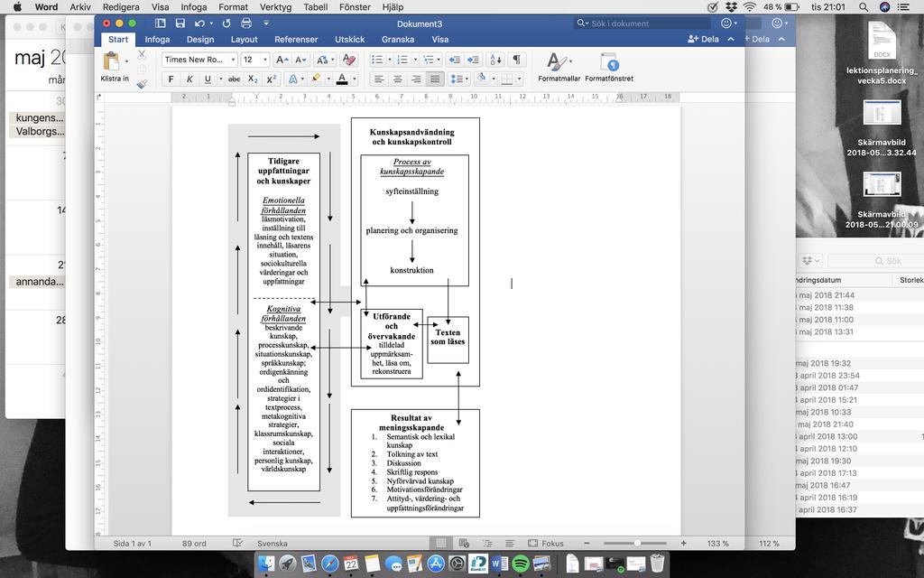Apply superscript formatting
The height and width of the screenshot is (578, 924).
(x=271, y=79)
